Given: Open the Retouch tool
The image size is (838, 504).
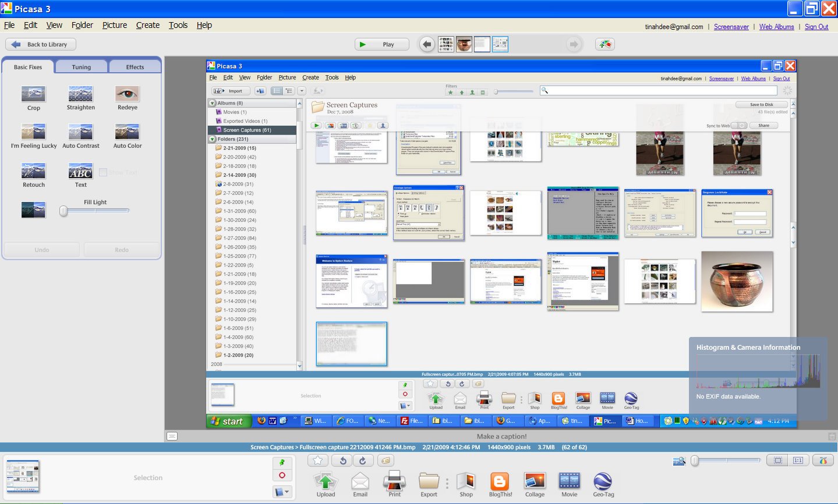Looking at the screenshot, I should tap(33, 175).
